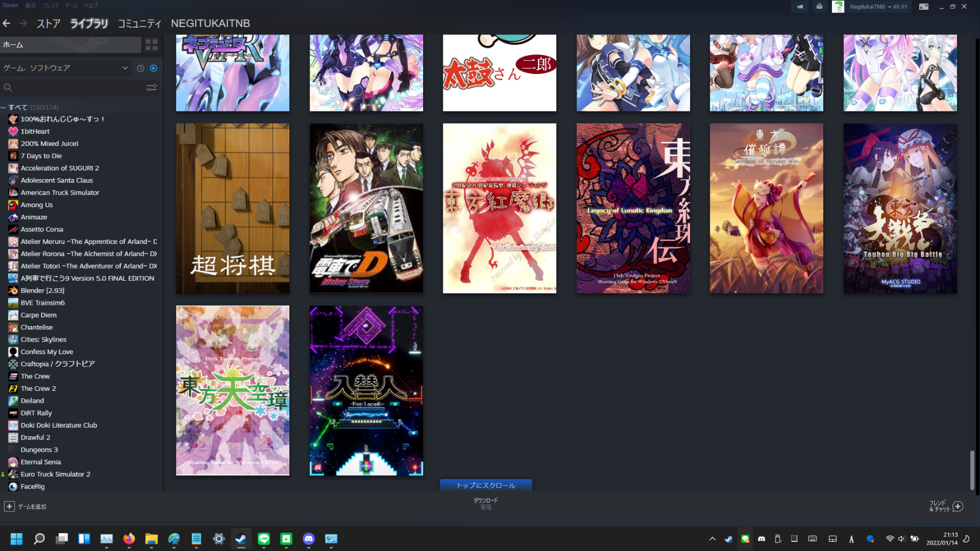
Task: Click the ホーム button in sidebar
Action: pos(70,45)
